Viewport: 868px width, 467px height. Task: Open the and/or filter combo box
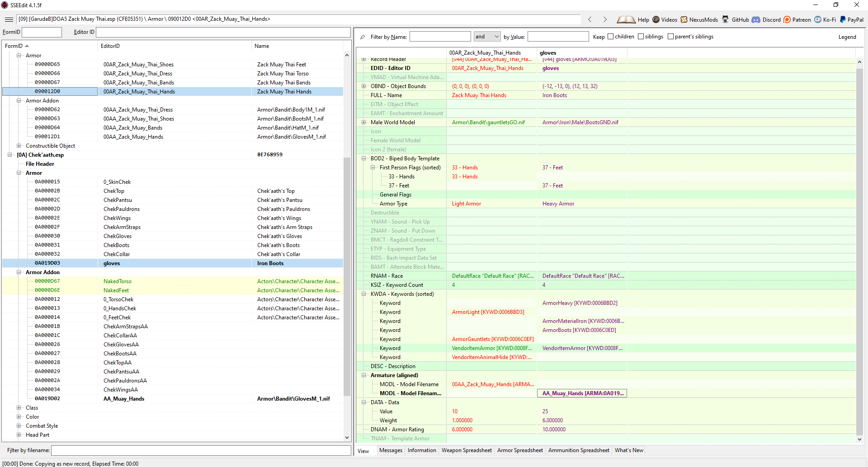pos(487,37)
